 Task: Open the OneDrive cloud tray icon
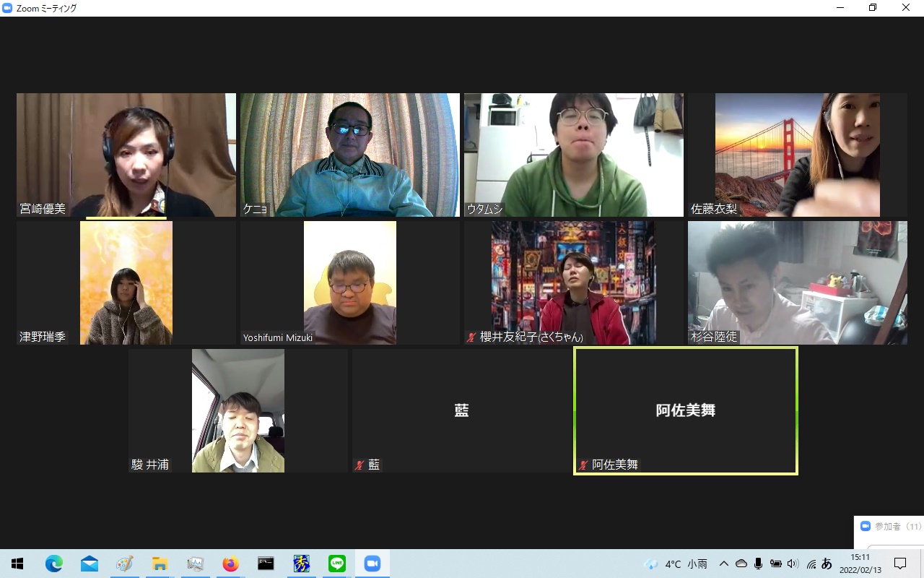[x=741, y=564]
